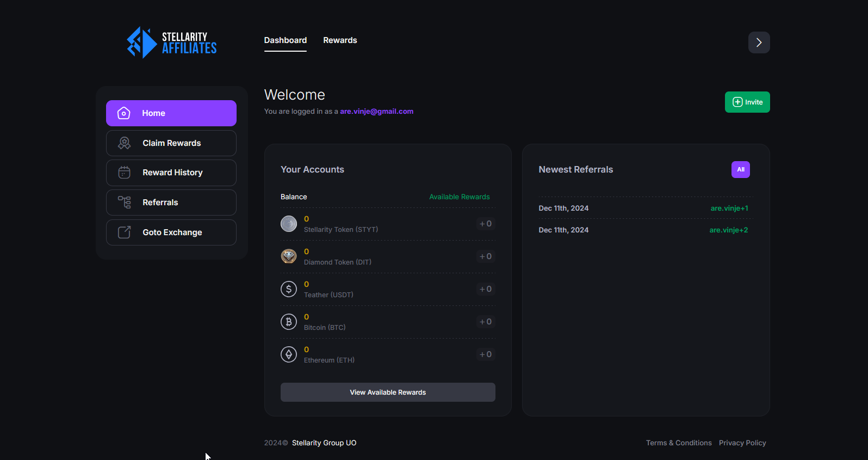The width and height of the screenshot is (868, 460).
Task: Click the Dec 11th date for are.vinje+2
Action: click(563, 230)
